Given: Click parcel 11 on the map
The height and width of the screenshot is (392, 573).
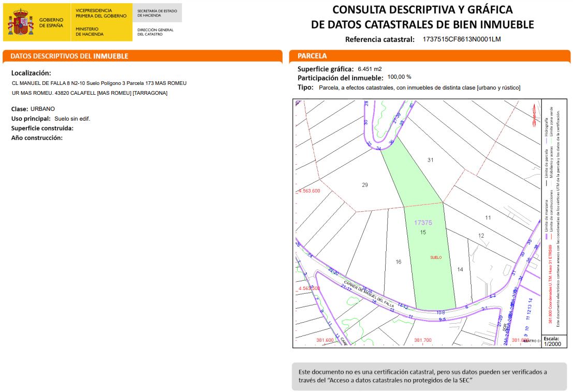Looking at the screenshot, I should [x=488, y=217].
